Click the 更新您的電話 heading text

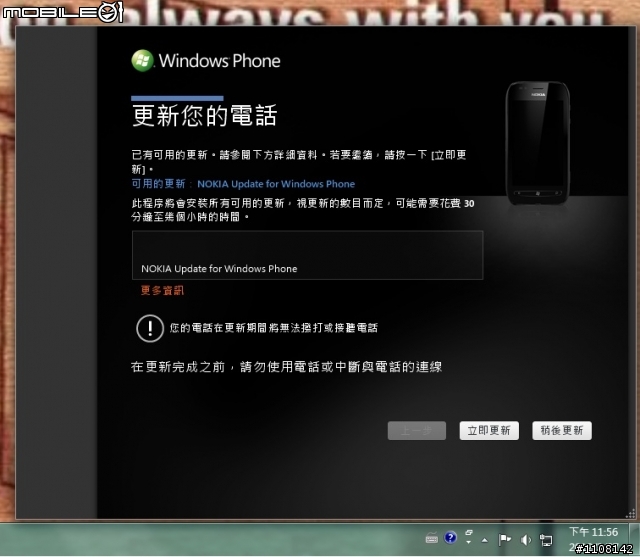tap(204, 115)
